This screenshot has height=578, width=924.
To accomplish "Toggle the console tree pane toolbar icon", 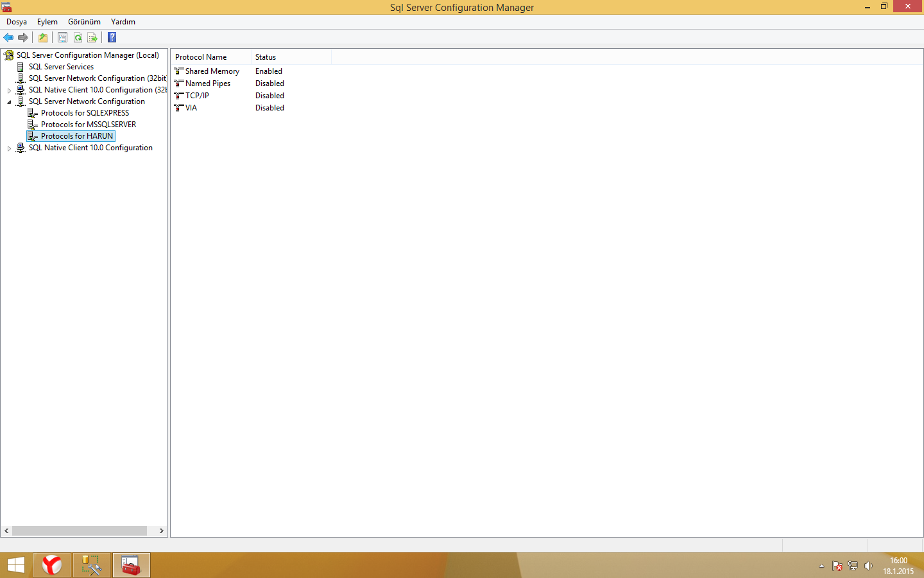I will tap(62, 37).
